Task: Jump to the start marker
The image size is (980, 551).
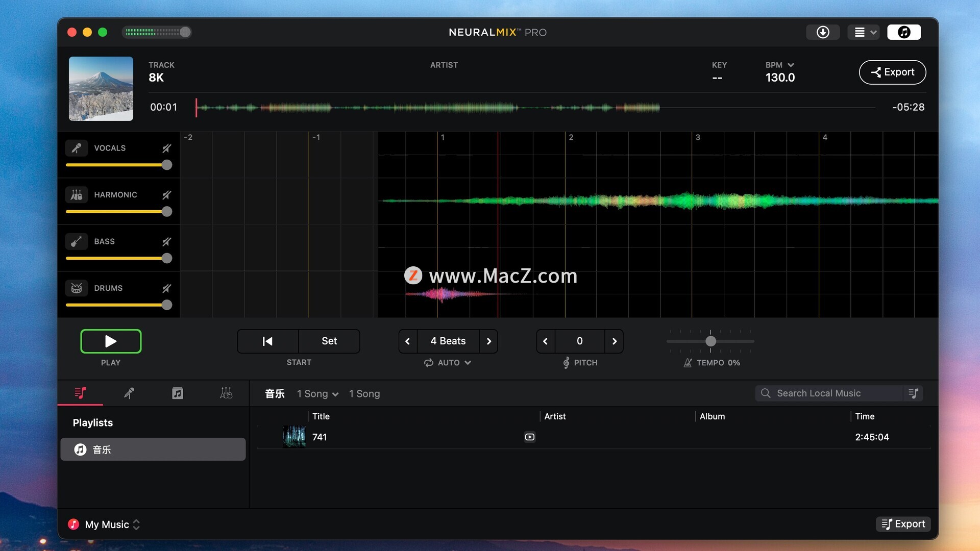Action: coord(267,341)
